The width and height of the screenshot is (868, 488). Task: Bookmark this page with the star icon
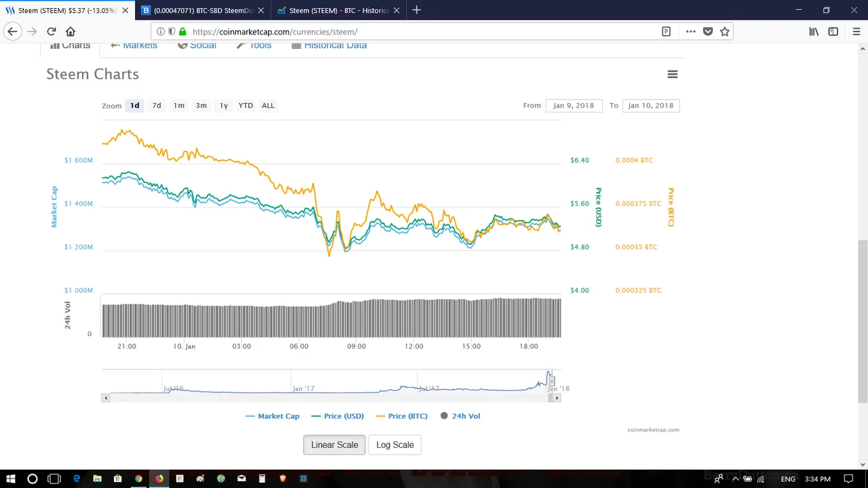pos(725,31)
